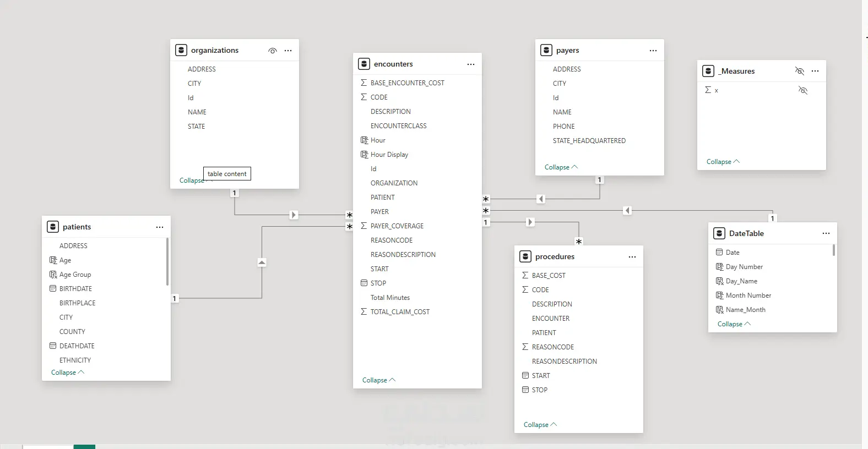Image resolution: width=868 pixels, height=449 pixels.
Task: Collapse the DateTable table
Action: click(x=734, y=324)
